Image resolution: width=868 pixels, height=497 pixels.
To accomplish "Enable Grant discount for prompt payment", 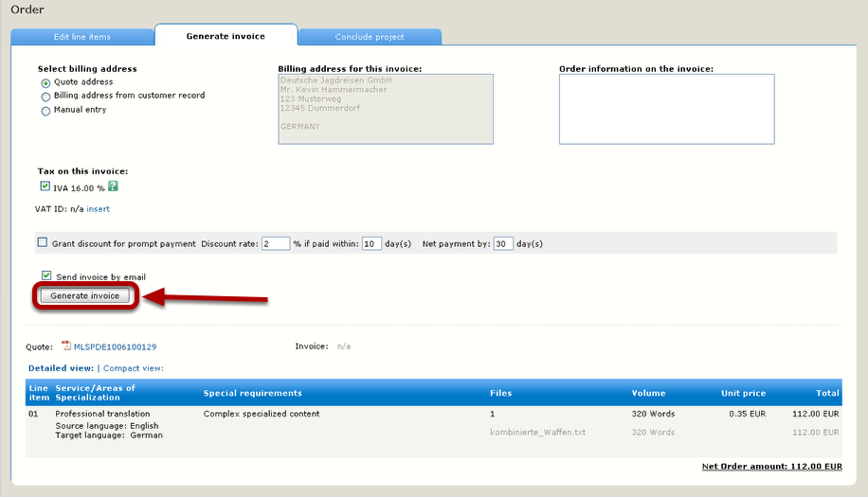I will click(42, 242).
